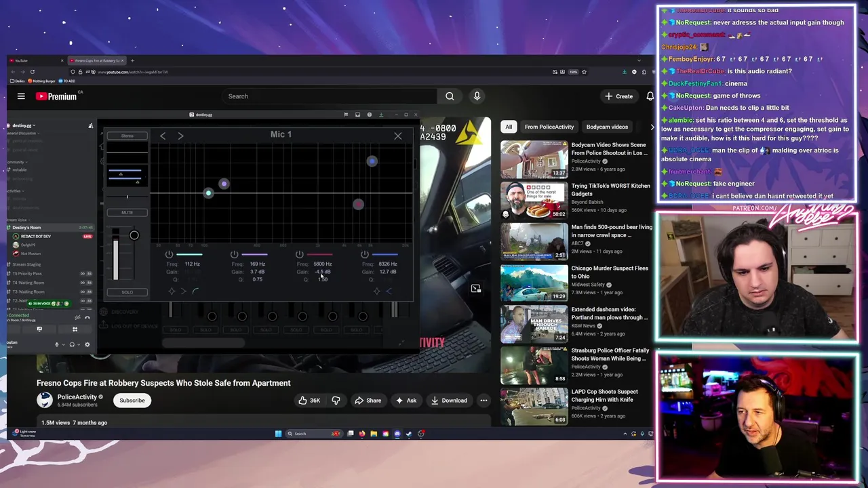Toggle SOLO on the Mic 1 channel

click(127, 292)
